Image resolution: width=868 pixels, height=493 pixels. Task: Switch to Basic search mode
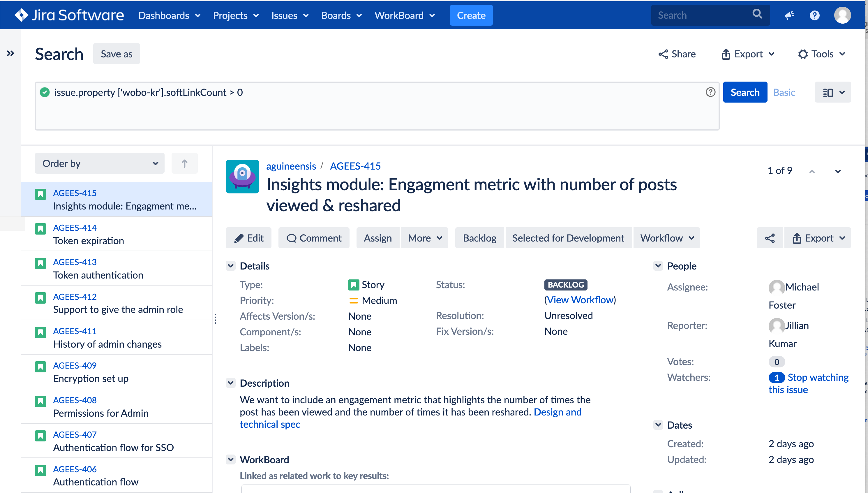coord(784,92)
